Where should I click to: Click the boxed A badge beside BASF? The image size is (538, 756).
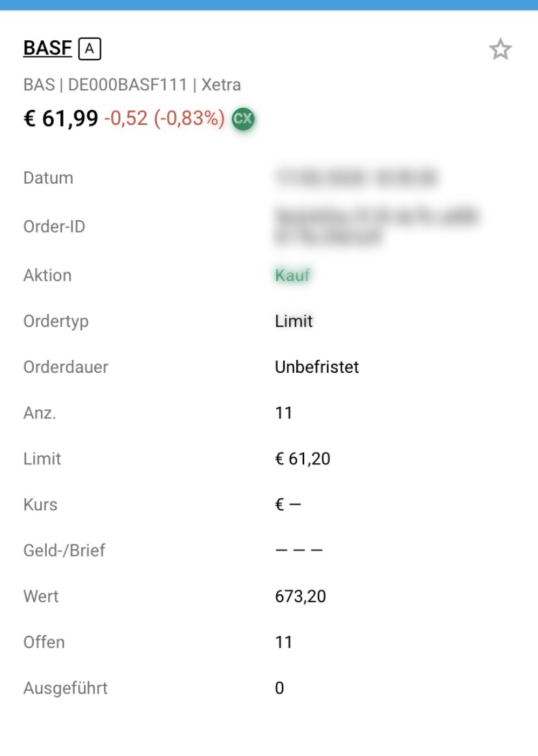[x=90, y=49]
